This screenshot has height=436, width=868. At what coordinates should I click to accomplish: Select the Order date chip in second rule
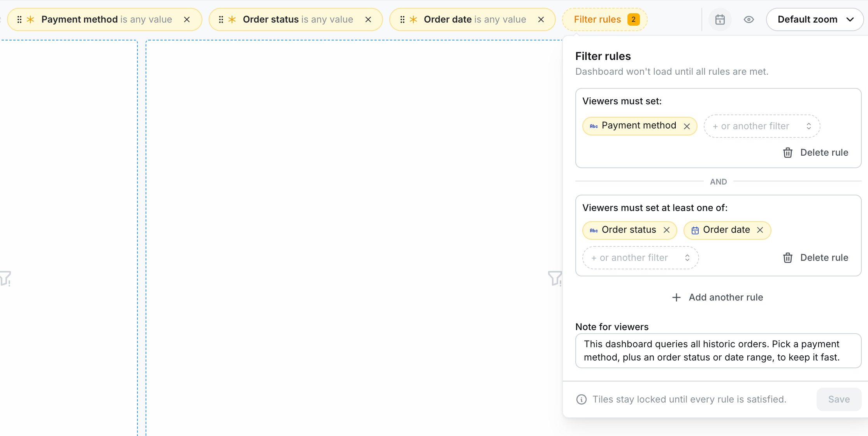[727, 230]
